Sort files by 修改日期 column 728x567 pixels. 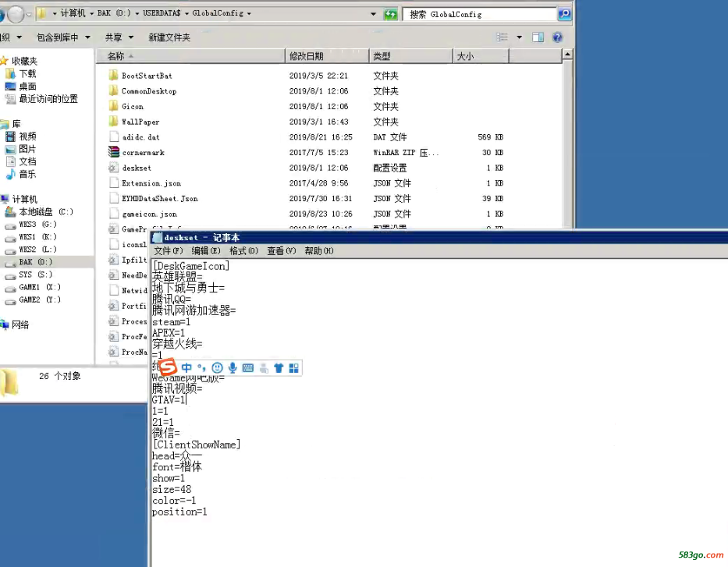[327, 56]
